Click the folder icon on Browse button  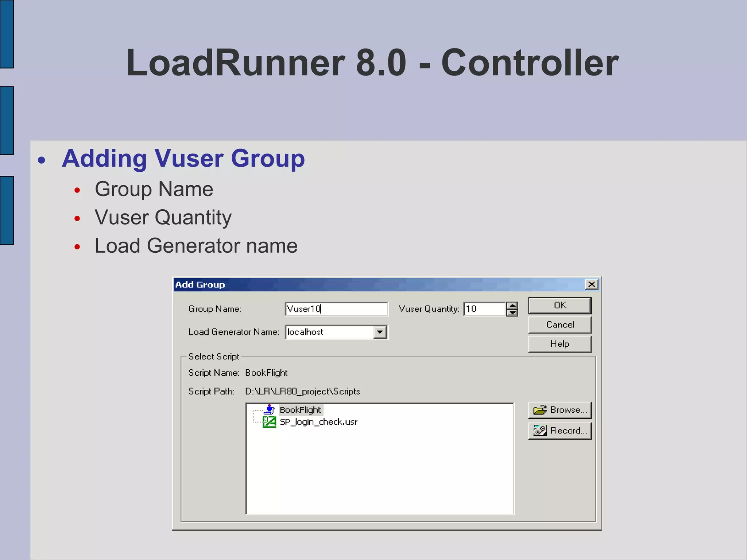coord(540,410)
